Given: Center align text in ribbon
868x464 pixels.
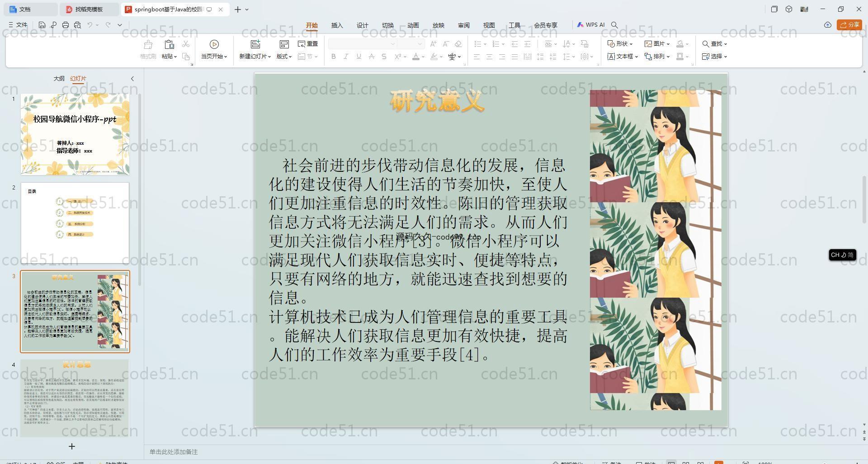Looking at the screenshot, I should [489, 57].
